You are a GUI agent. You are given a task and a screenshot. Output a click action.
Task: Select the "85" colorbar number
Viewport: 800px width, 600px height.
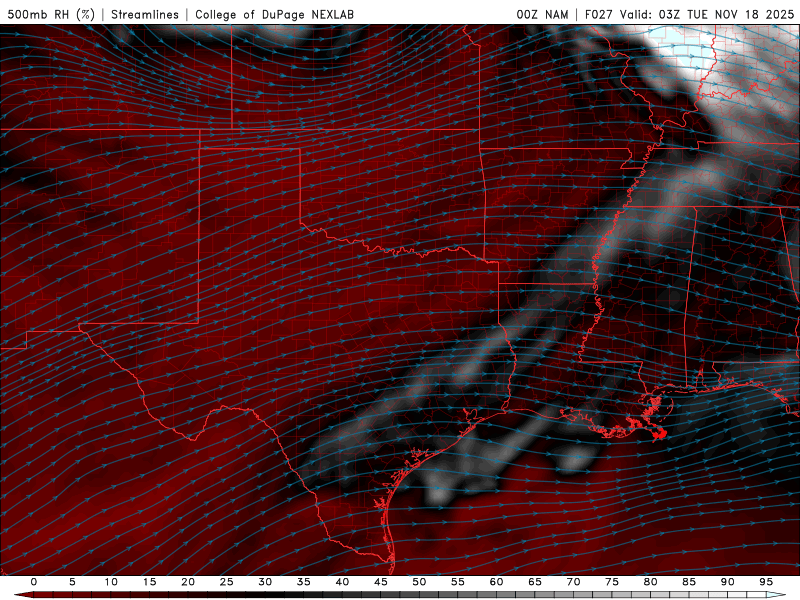click(x=689, y=582)
